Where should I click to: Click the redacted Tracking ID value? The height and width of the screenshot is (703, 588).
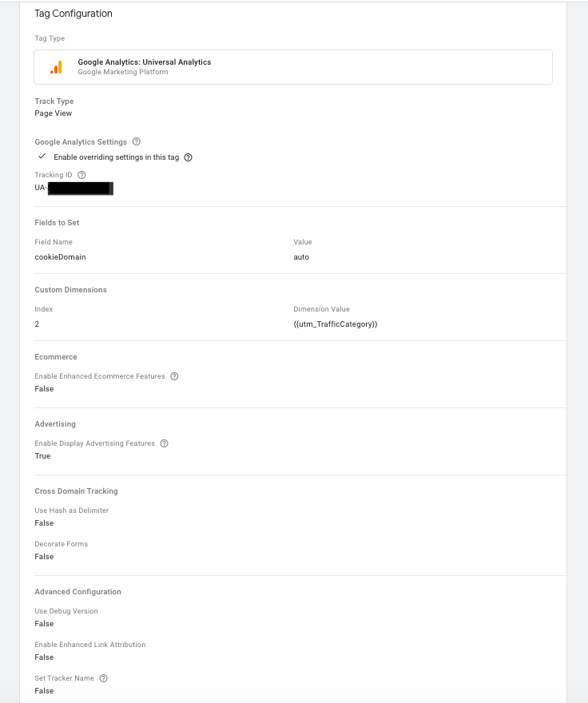tap(80, 189)
